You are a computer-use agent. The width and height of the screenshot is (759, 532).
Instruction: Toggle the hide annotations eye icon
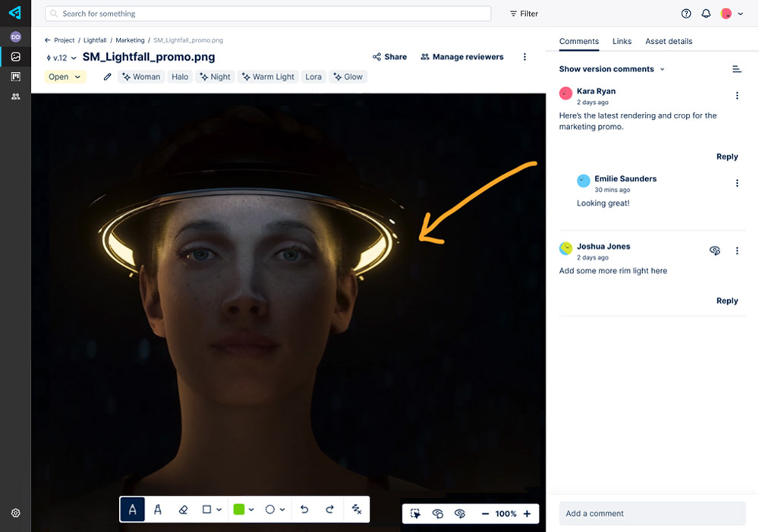pyautogui.click(x=459, y=514)
